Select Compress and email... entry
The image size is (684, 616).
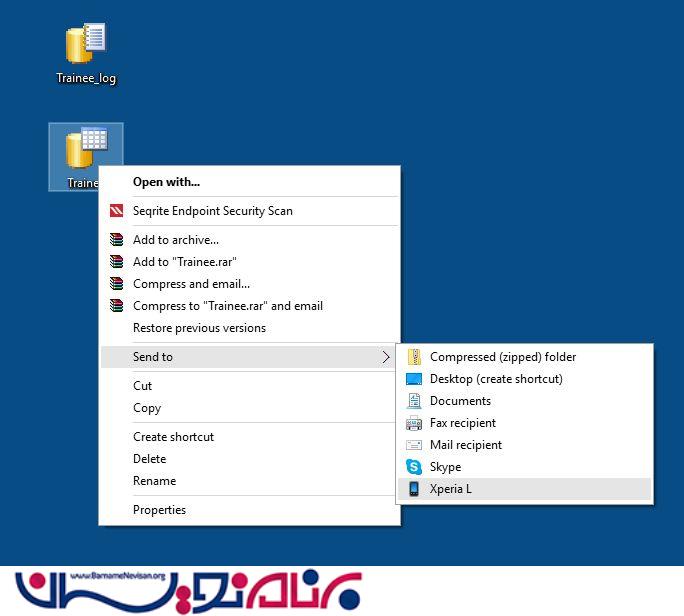coord(191,284)
